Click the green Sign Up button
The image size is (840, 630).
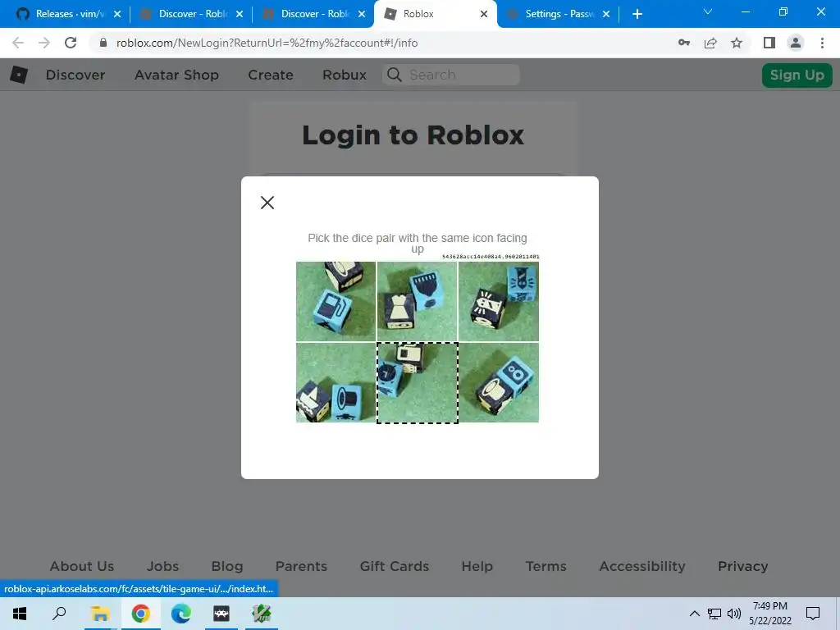point(797,75)
